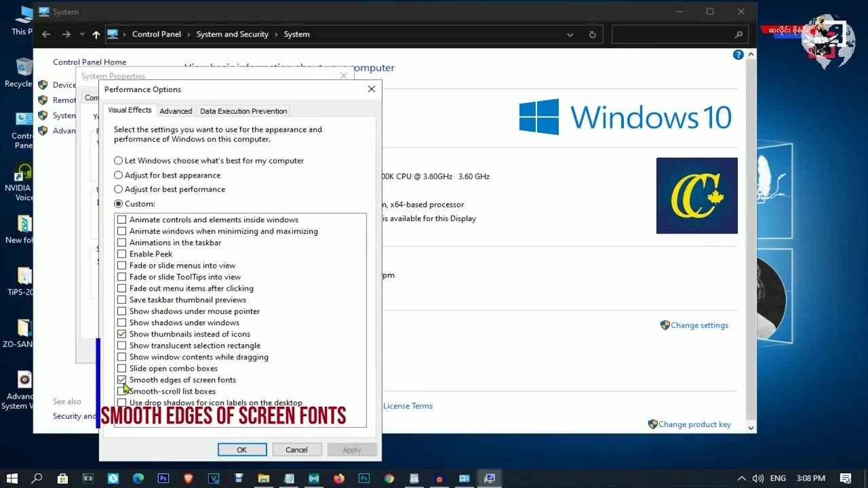Screen dimensions: 868x488
Task: Check Show shadows under mouse pointer
Action: point(122,311)
